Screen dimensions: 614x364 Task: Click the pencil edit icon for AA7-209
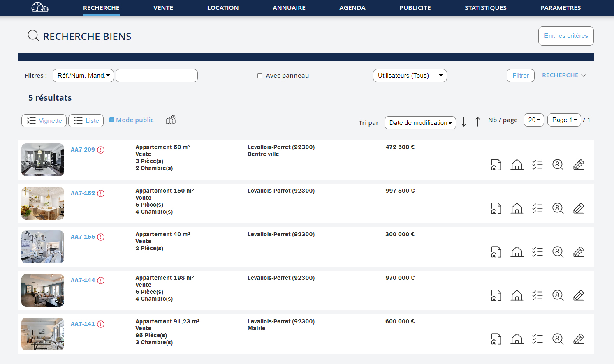(578, 165)
